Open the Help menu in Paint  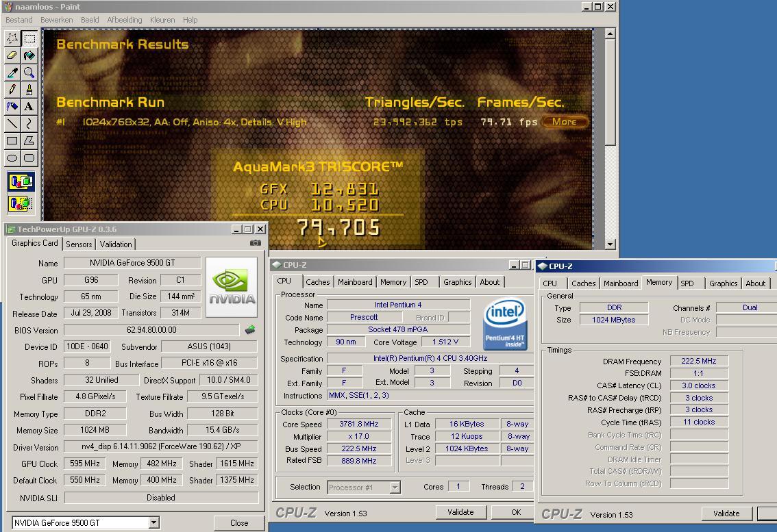click(x=190, y=20)
